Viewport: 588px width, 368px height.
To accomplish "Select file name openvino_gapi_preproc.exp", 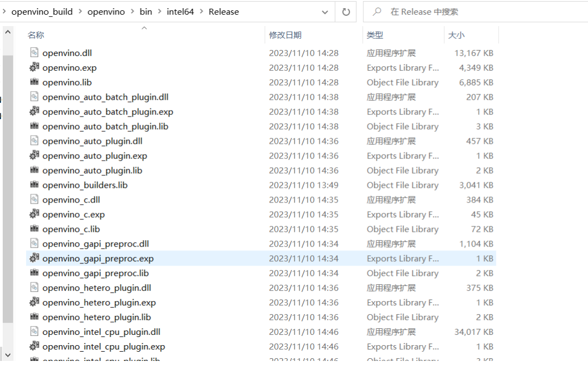I will click(98, 258).
